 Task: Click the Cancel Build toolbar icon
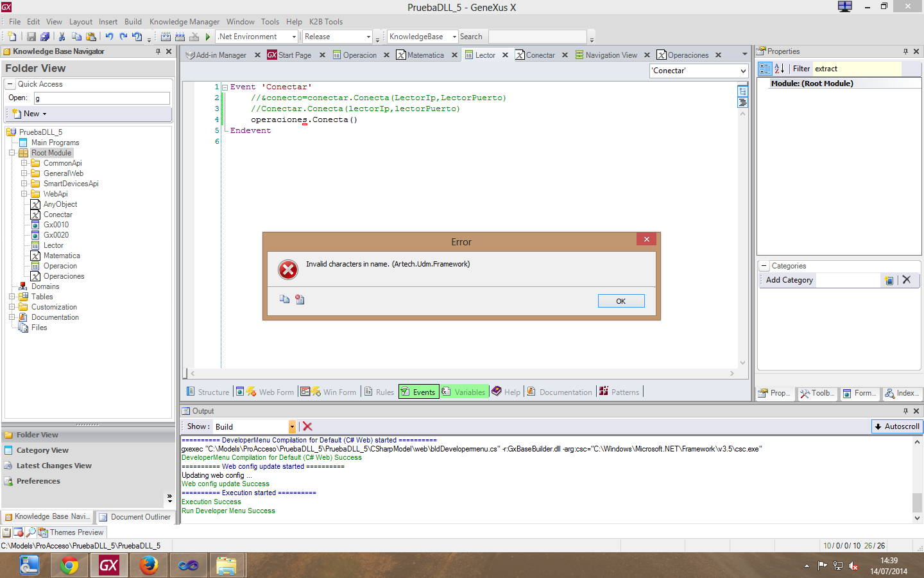click(194, 37)
